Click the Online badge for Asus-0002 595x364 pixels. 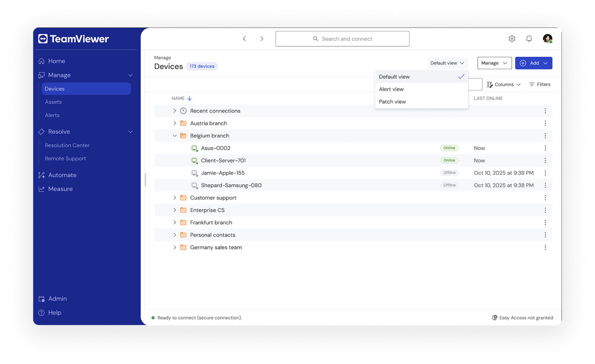tap(449, 148)
